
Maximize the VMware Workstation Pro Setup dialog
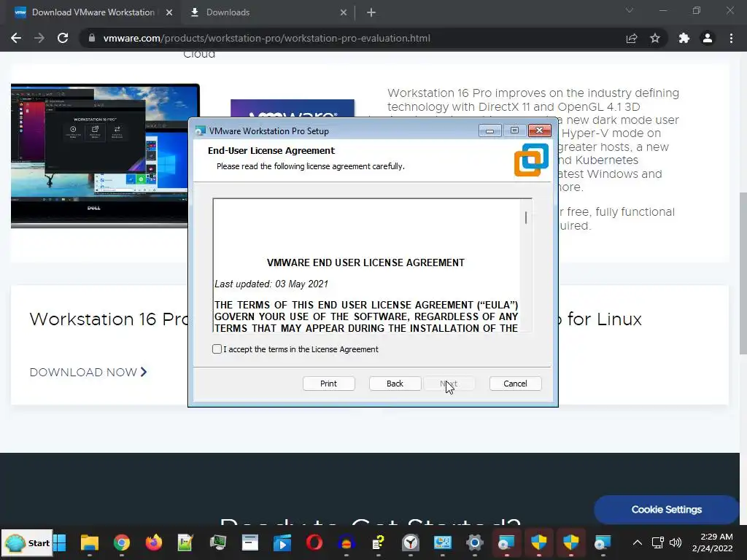coord(514,131)
